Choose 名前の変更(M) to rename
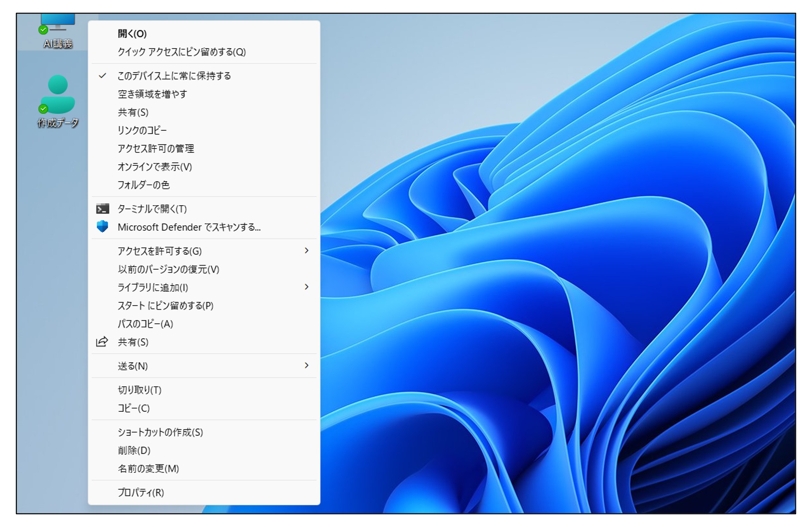Viewport: 812px width, 527px height. pos(148,469)
